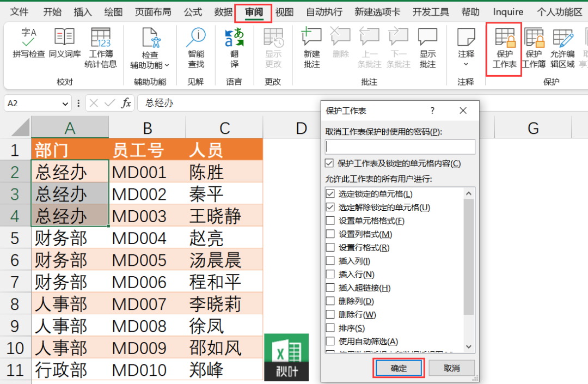Click the fx insert function icon
Image resolution: width=588 pixels, height=384 pixels.
(126, 103)
